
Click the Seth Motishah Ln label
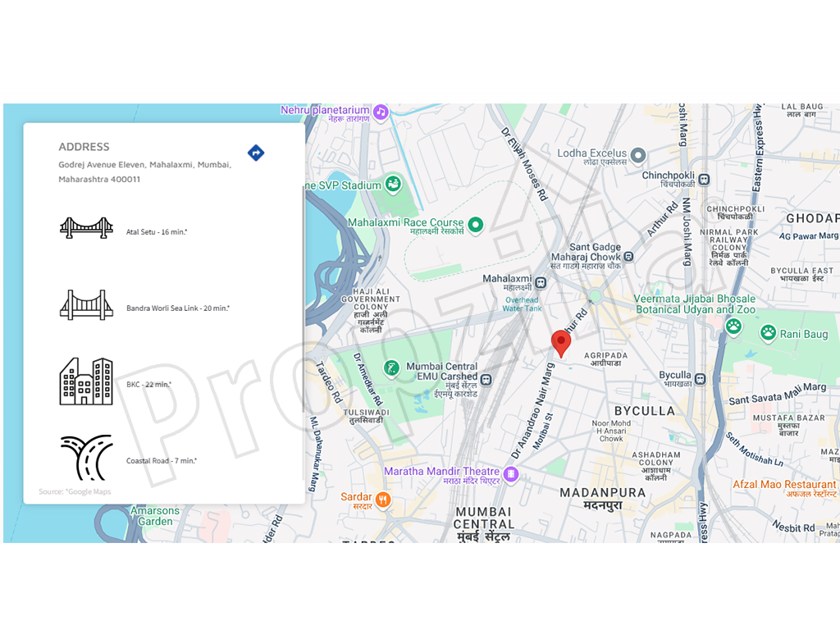(755, 449)
